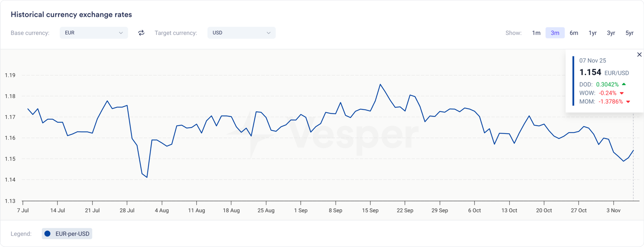Click the early August low on chart
The width and height of the screenshot is (644, 247).
pos(147,177)
